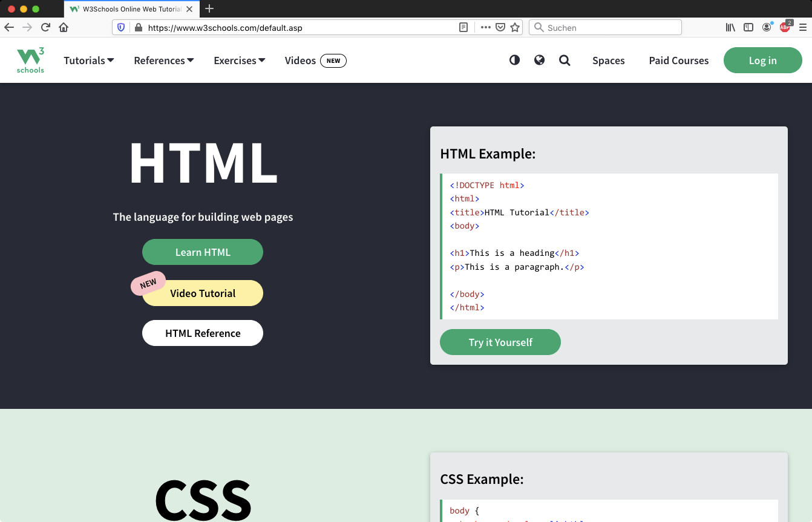Click the NEW badge beside Videos
Screen dimensions: 812x522
[333, 60]
